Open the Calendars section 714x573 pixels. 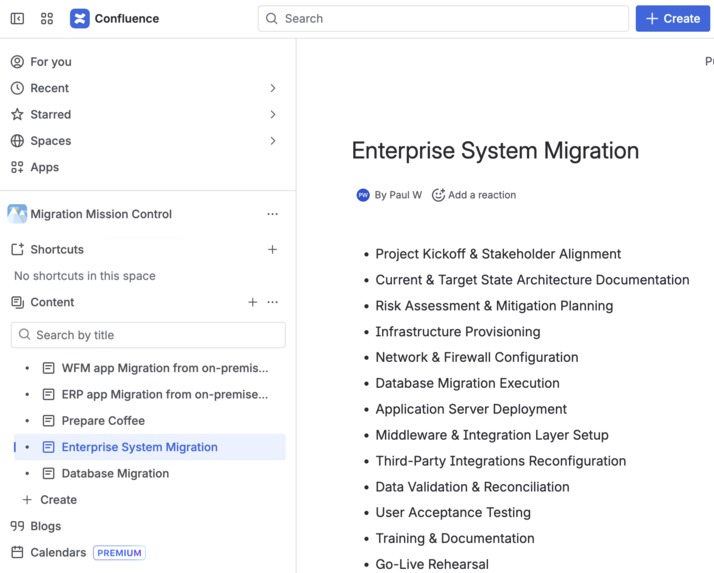tap(58, 553)
